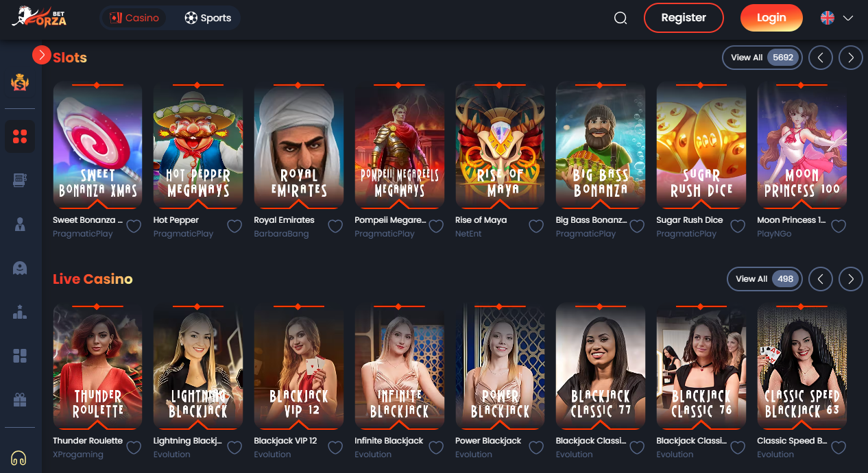Click the 'Royal Emirates' game title text

click(x=284, y=220)
